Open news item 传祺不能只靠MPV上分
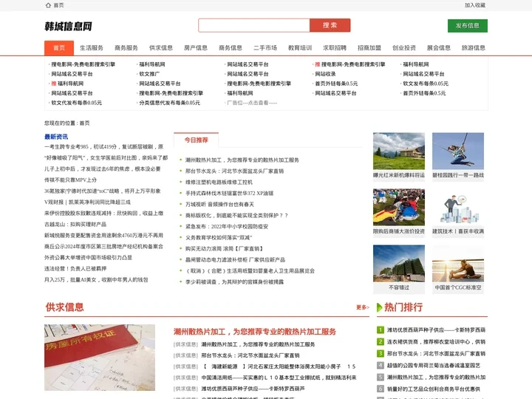Image resolution: width=532 pixels, height=399 pixels. click(71, 180)
